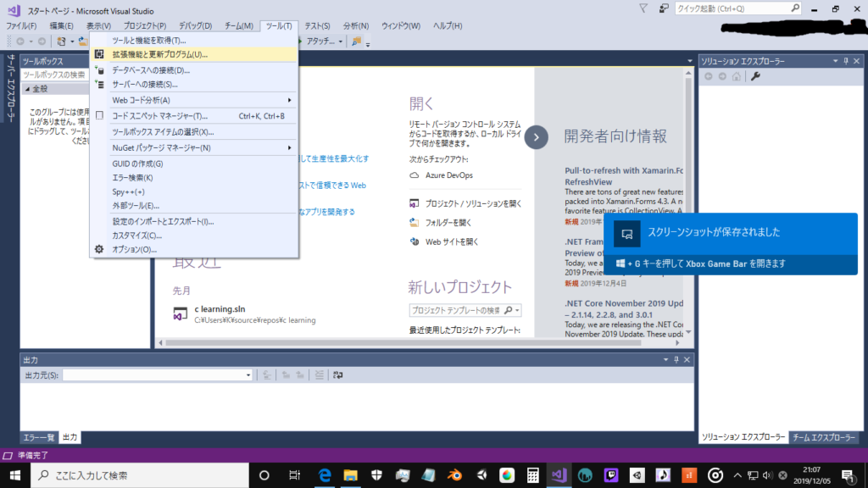The image size is (868, 488).
Task: Click the Solution Explorer properties wrench icon
Action: tap(755, 76)
